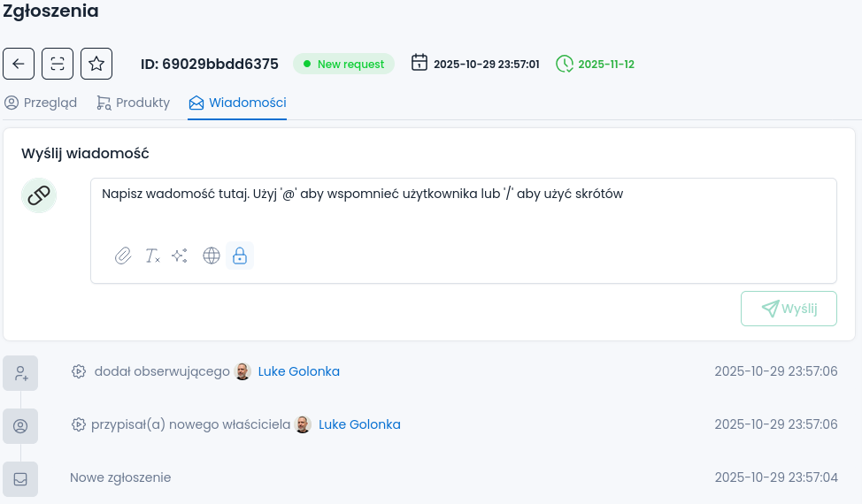
Task: Click the paperclip attachment icon
Action: (x=123, y=256)
